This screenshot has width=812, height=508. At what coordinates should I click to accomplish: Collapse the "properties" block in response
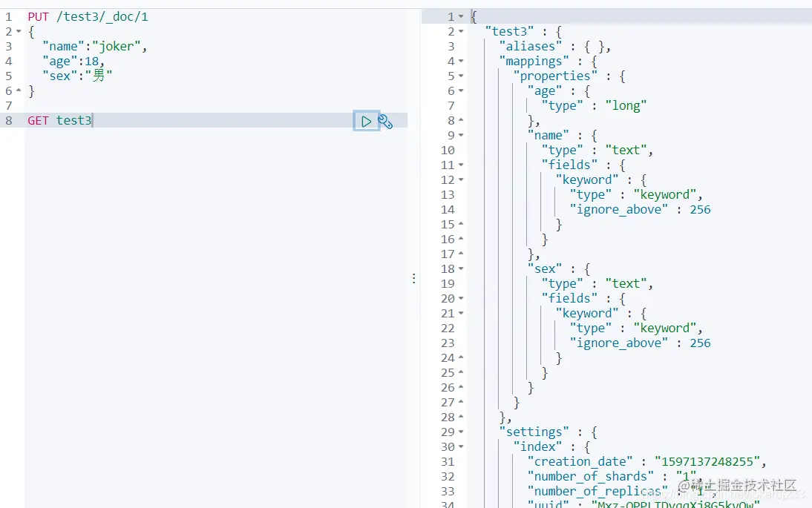(461, 76)
